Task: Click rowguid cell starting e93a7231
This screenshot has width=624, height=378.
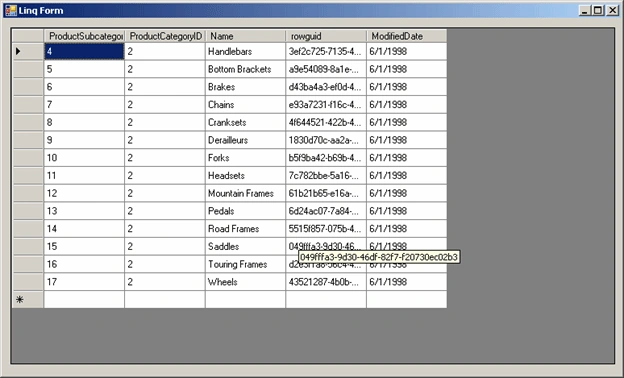Action: 326,105
